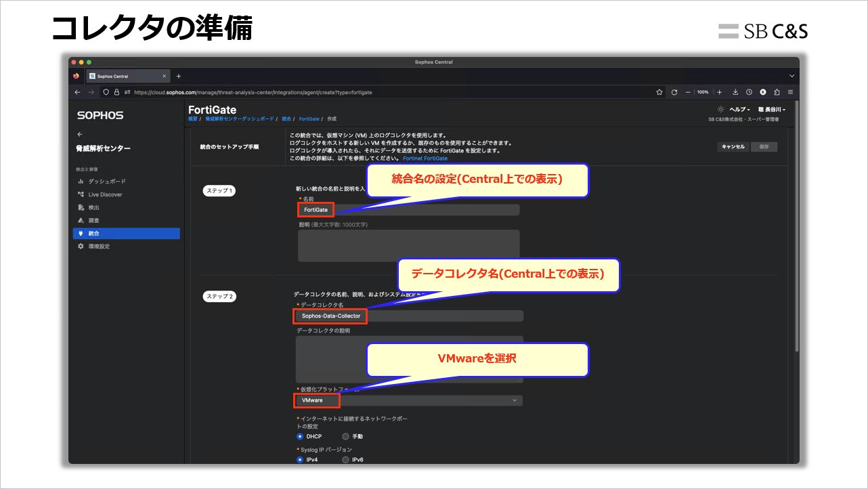Go back using sidebar left arrow
This screenshot has height=489, width=868.
(80, 134)
